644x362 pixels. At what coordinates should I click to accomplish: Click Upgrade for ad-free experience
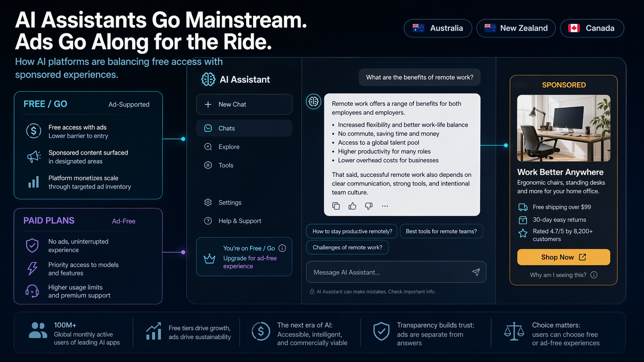click(x=250, y=262)
